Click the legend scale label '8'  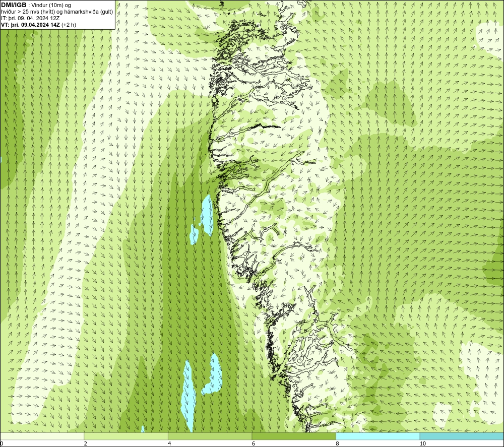(x=338, y=443)
